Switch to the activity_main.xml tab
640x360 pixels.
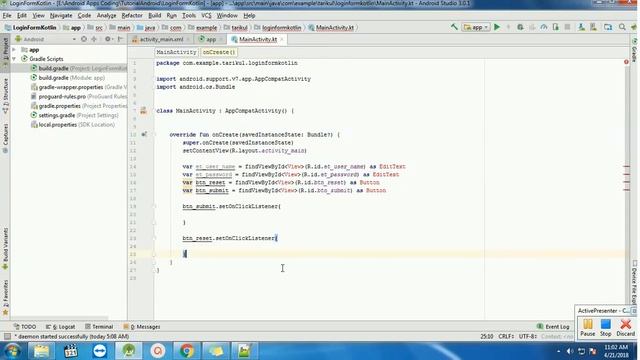click(162, 40)
